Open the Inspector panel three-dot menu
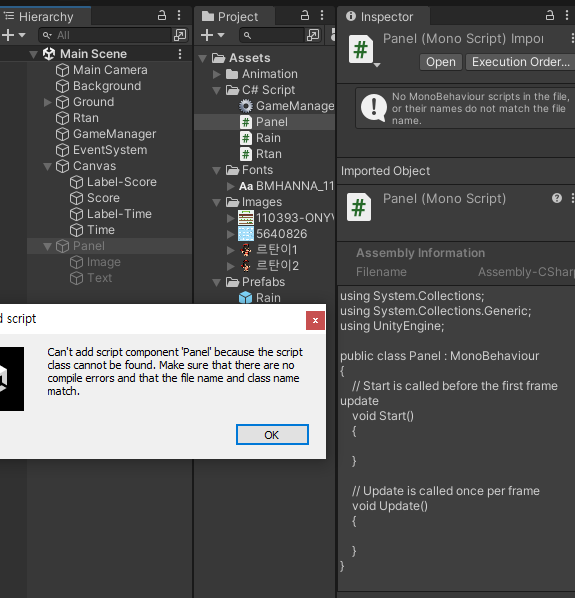 coord(567,16)
